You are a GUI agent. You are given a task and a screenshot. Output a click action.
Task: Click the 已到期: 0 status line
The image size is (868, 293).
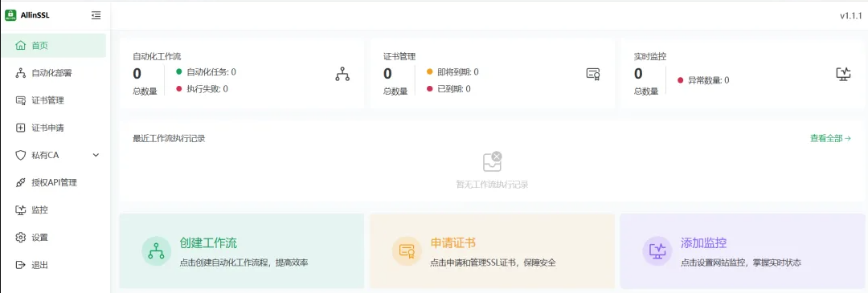pos(448,88)
